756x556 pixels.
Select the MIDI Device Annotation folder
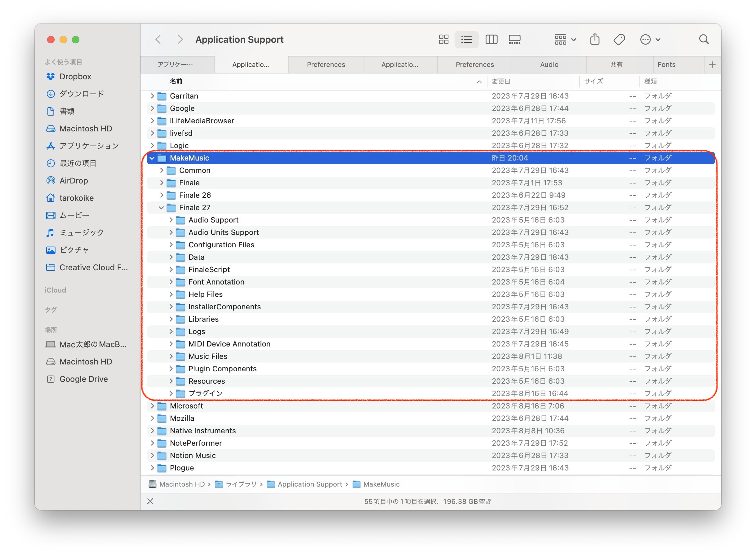click(x=431, y=344)
